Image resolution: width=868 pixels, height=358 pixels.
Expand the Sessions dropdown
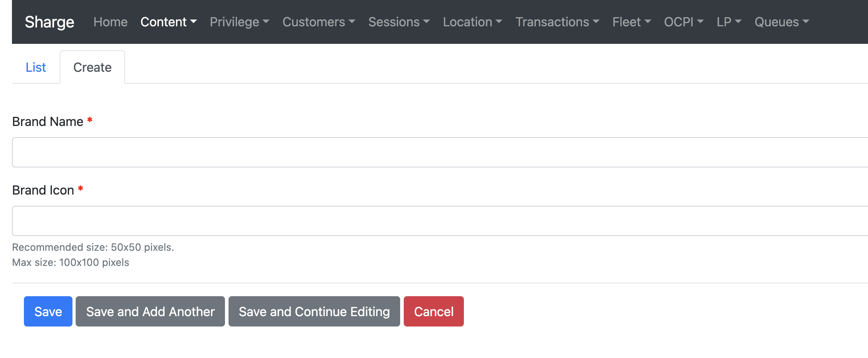(x=399, y=22)
